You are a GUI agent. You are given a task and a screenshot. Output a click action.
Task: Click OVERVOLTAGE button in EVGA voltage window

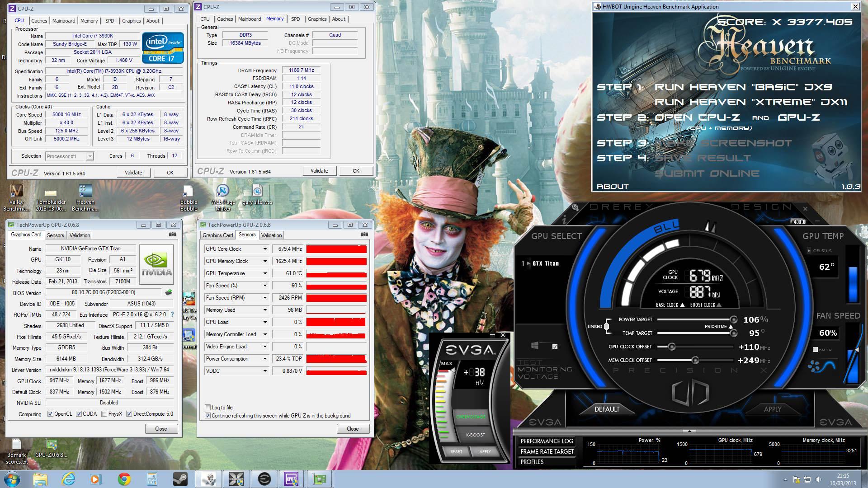point(471,417)
